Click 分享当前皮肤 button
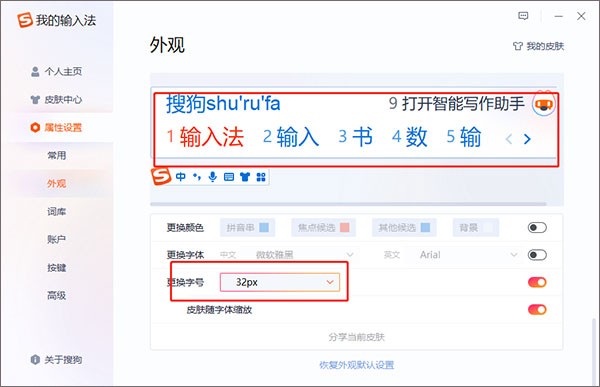 pos(357,337)
